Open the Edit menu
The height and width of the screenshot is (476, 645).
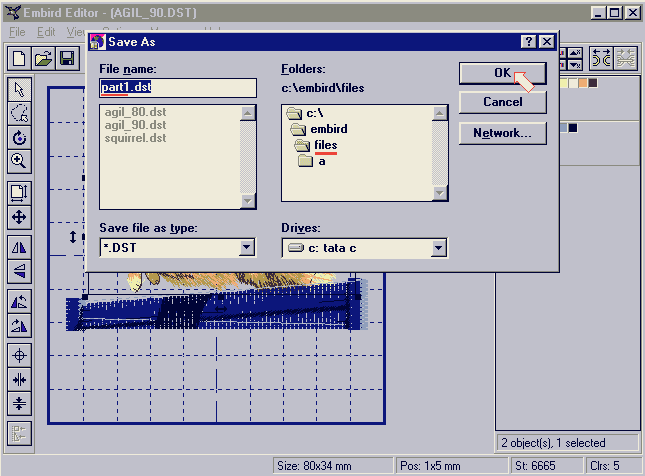[x=46, y=32]
